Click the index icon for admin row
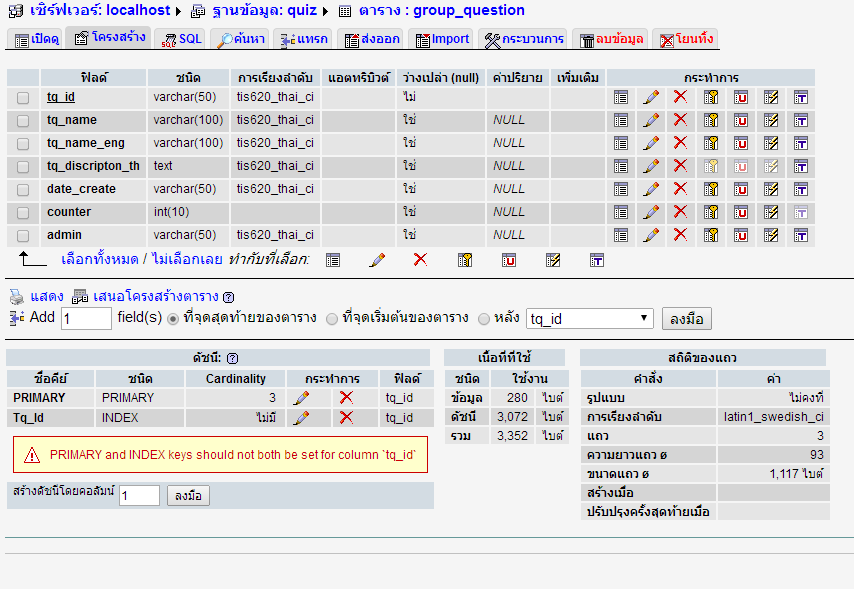854x589 pixels. [x=771, y=235]
